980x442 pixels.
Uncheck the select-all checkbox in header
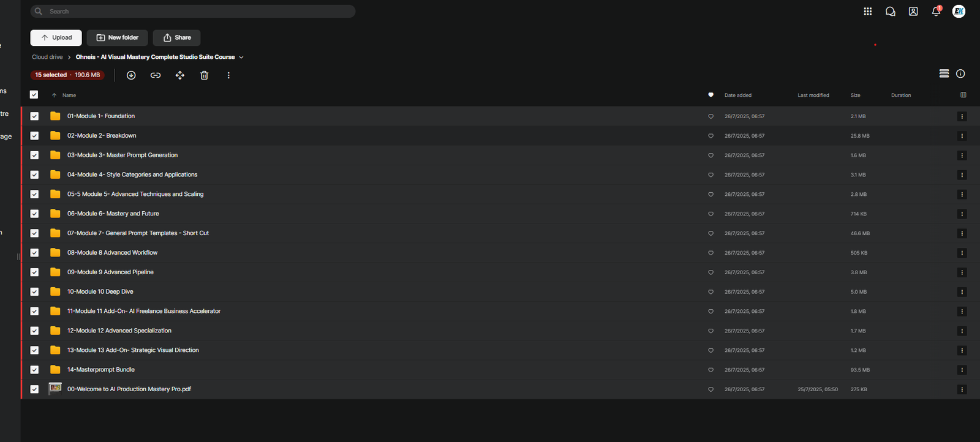tap(34, 95)
